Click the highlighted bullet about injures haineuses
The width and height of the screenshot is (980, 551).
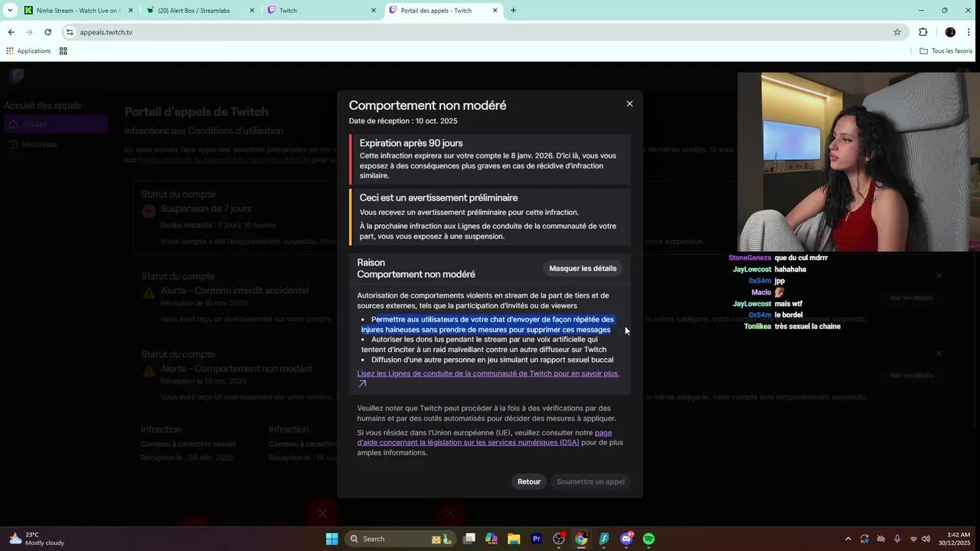tap(488, 324)
